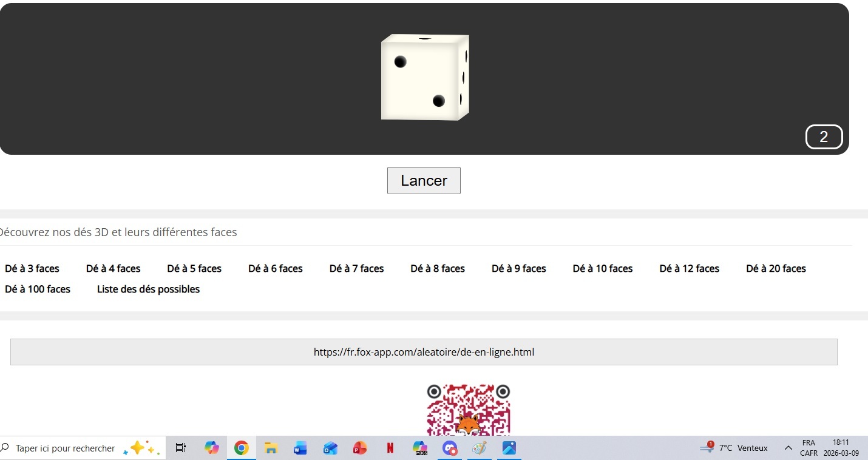Click the fox QR code image
This screenshot has height=460, width=868.
(x=468, y=410)
